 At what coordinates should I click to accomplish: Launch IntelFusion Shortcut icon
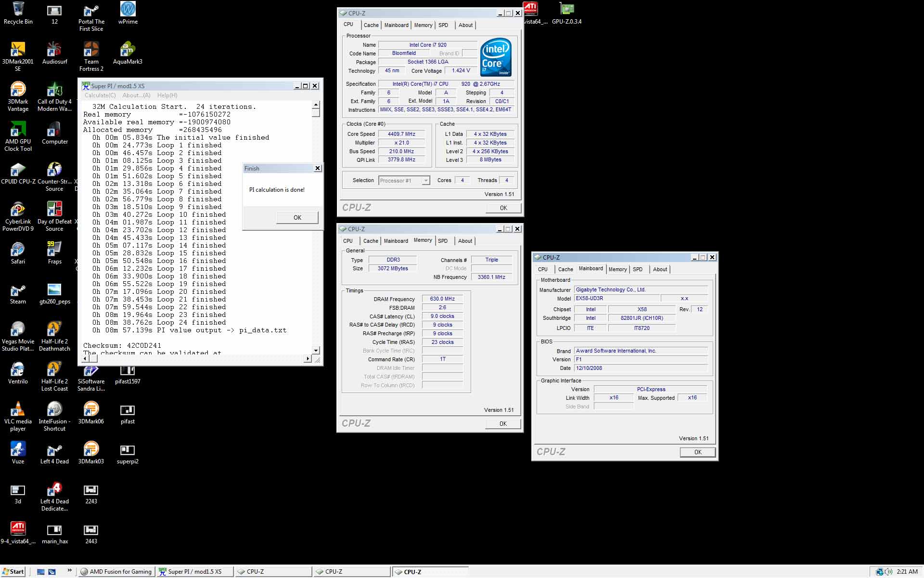point(54,417)
